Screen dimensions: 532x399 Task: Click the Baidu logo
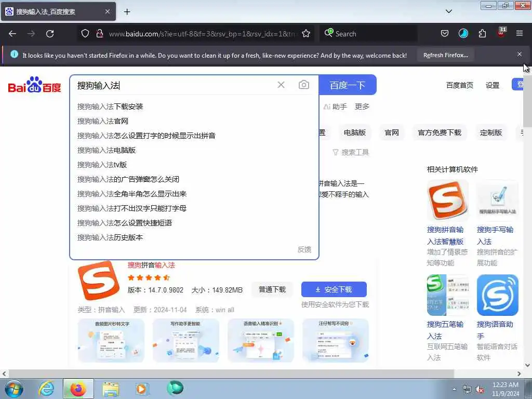(x=34, y=85)
